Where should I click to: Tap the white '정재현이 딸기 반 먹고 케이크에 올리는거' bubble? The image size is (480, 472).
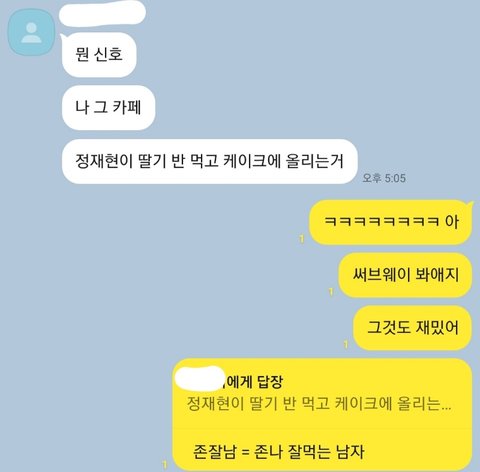coord(210,162)
